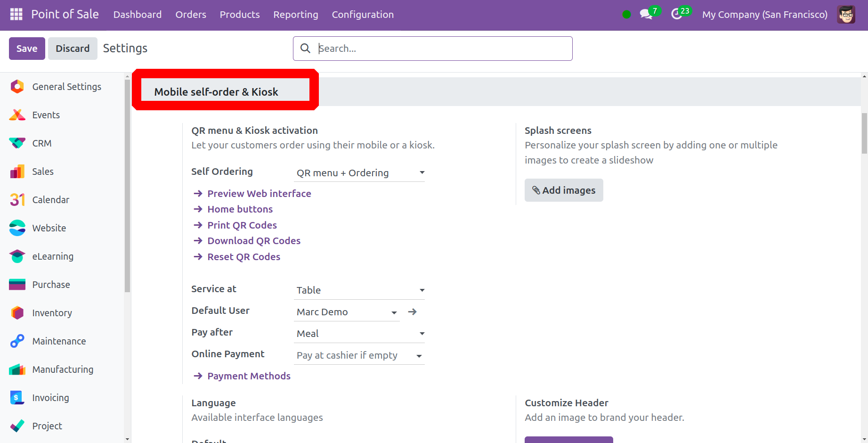Open the activities clock icon
This screenshot has height=443, width=868.
click(677, 14)
